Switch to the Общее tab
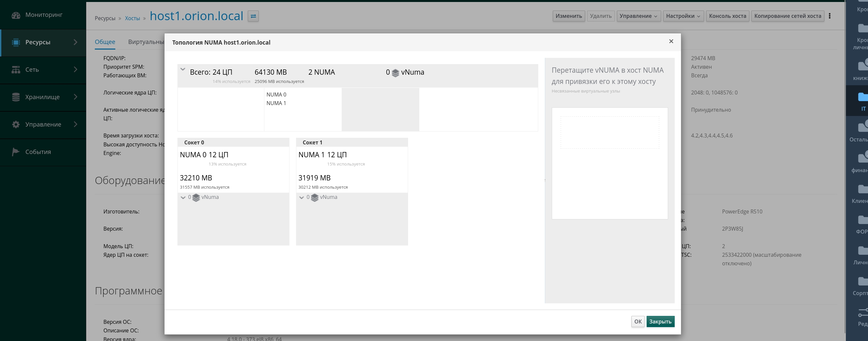868x341 pixels. pos(105,42)
